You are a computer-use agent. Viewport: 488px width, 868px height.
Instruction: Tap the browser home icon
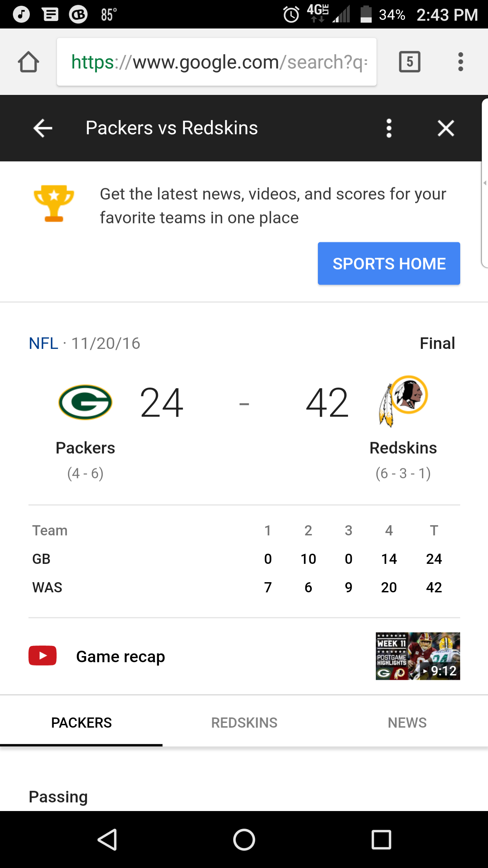coord(28,62)
